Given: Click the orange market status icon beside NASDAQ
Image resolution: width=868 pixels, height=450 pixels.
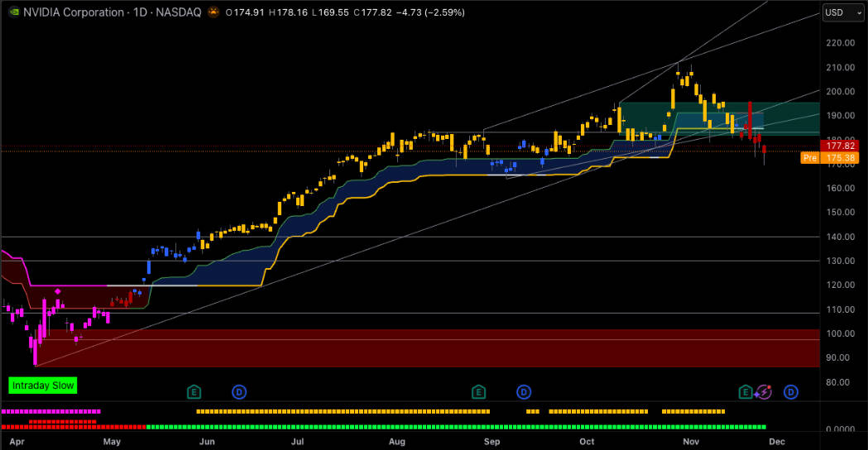Looking at the screenshot, I should tap(213, 12).
